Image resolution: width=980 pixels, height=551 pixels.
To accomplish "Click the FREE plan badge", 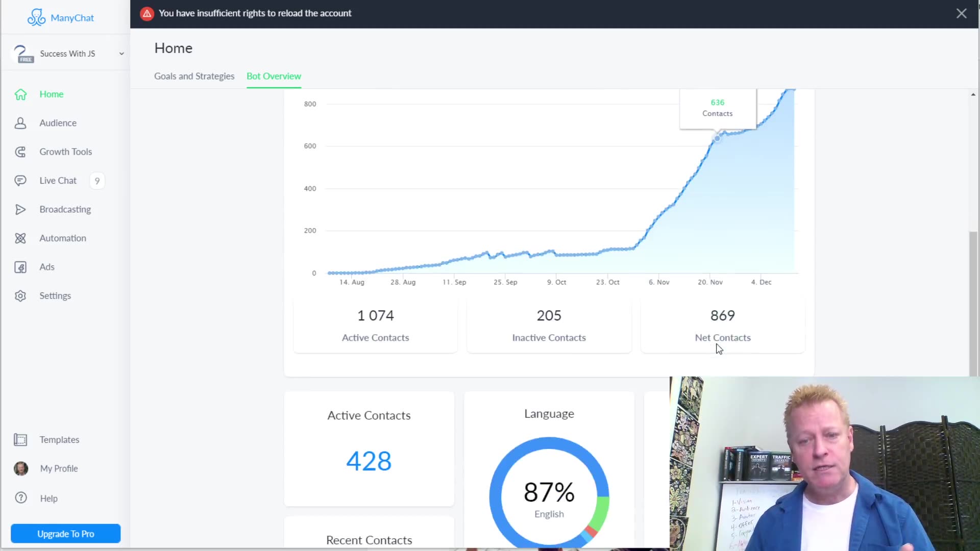I will [26, 60].
